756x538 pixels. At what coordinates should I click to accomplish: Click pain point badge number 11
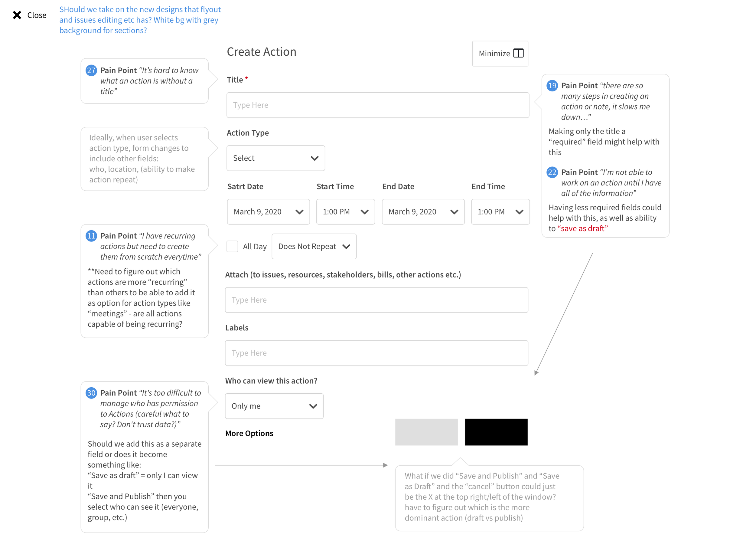click(x=91, y=236)
